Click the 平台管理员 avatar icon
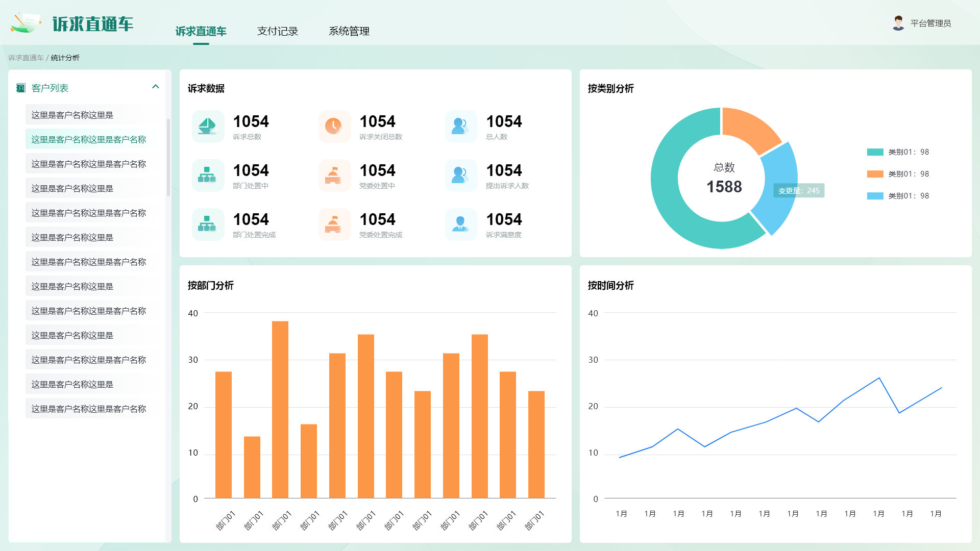Viewport: 980px width, 551px height. [898, 23]
